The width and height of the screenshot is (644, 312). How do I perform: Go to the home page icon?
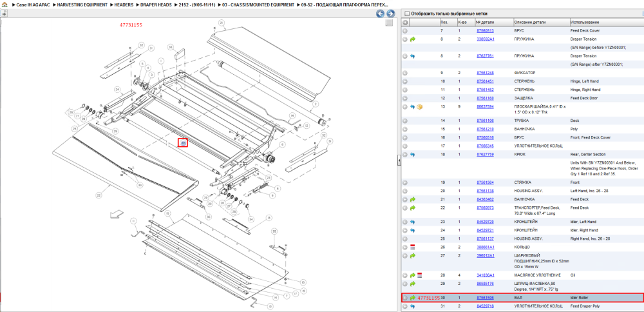pyautogui.click(x=5, y=5)
